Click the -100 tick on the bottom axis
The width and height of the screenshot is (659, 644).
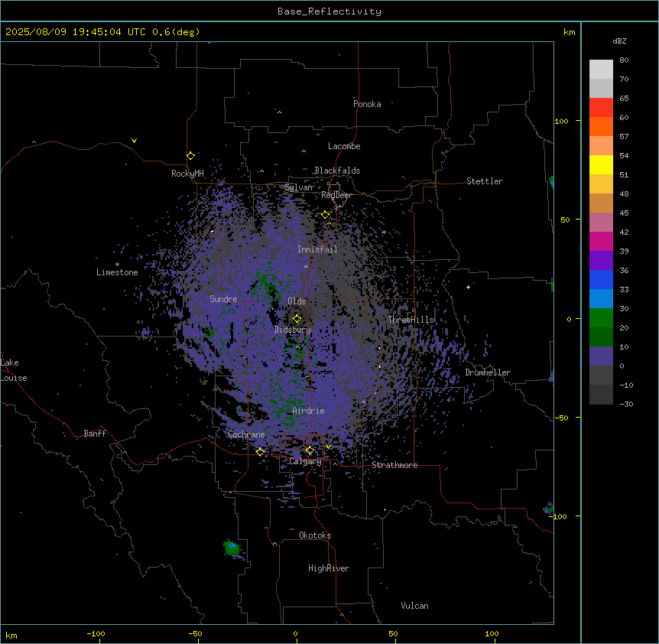tap(96, 633)
